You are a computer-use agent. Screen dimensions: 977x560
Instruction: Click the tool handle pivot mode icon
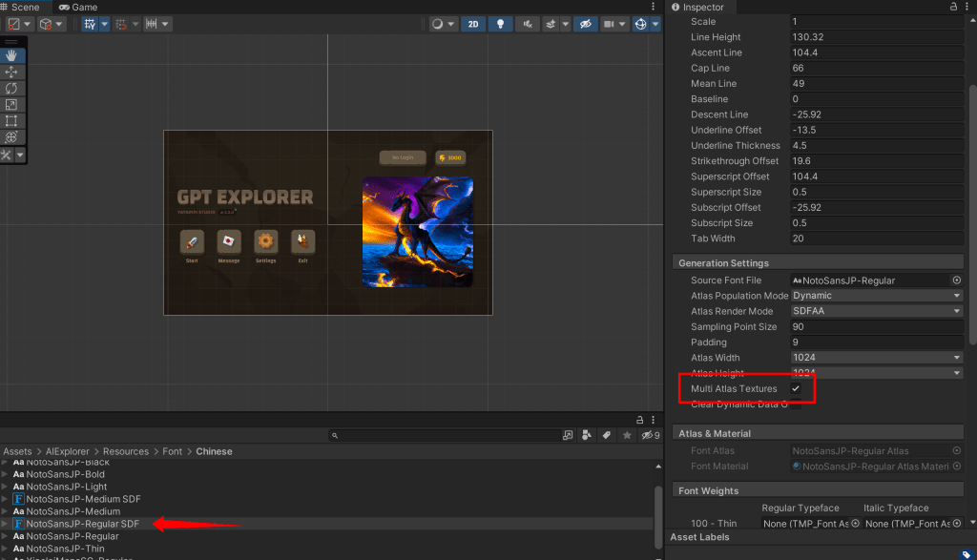pyautogui.click(x=13, y=24)
